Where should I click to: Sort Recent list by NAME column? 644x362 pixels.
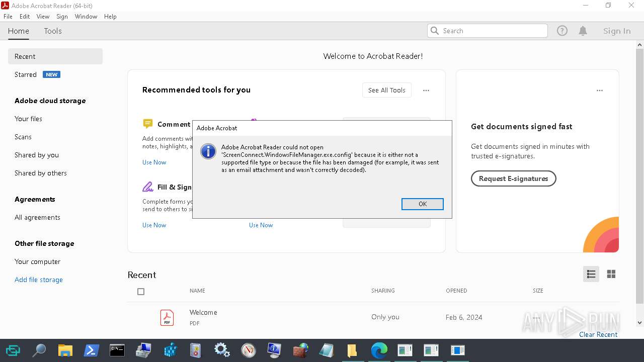click(197, 291)
